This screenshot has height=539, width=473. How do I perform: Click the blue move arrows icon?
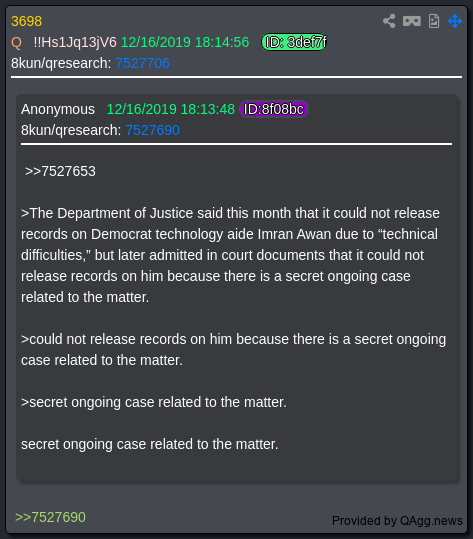tap(455, 21)
